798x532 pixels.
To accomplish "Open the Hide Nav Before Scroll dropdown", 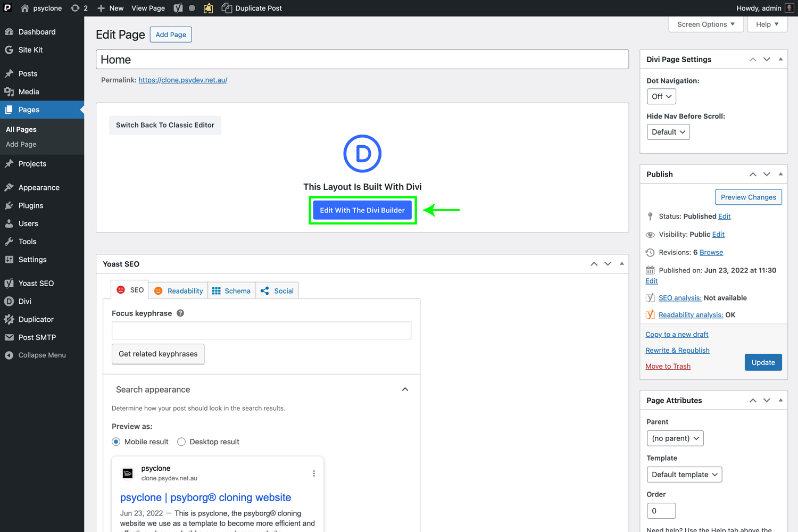I will point(668,132).
